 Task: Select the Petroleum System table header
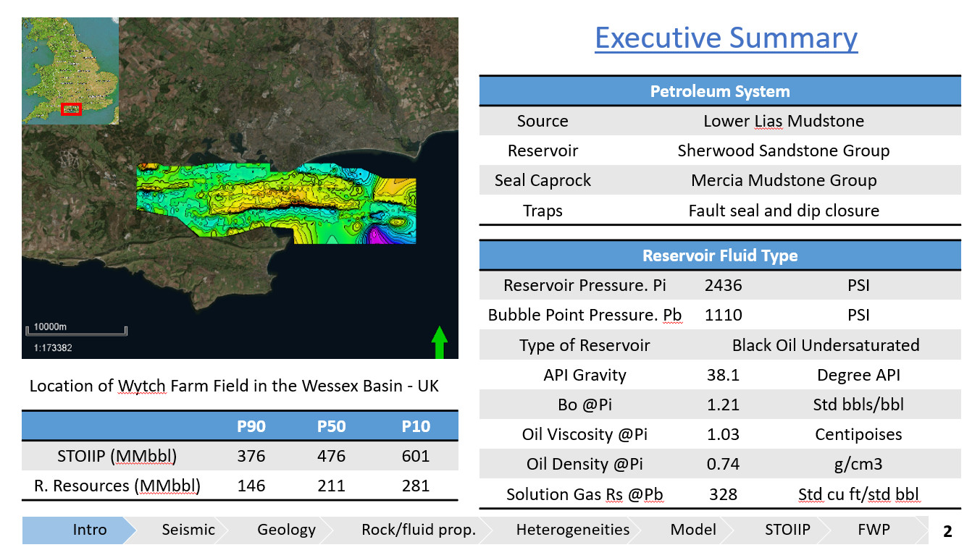pyautogui.click(x=720, y=91)
